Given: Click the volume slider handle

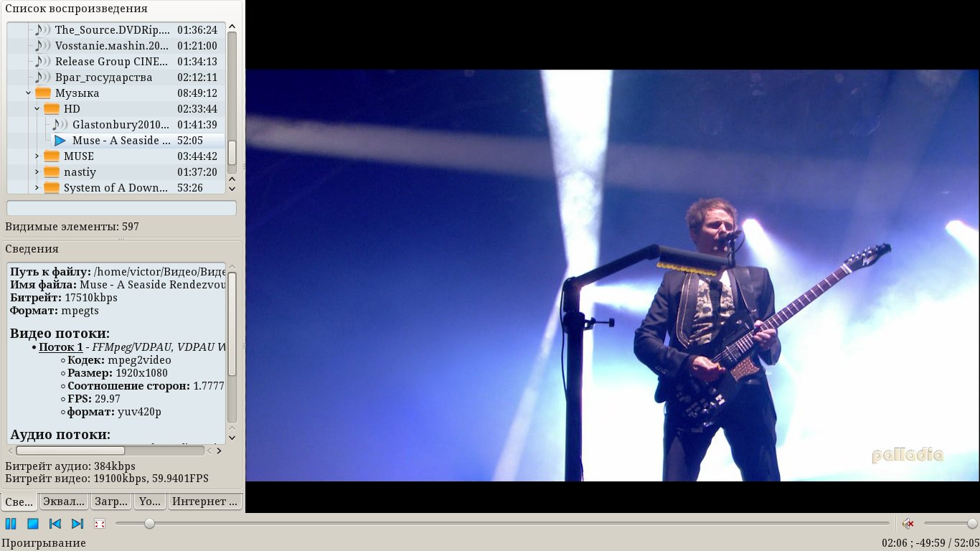Looking at the screenshot, I should tap(972, 524).
